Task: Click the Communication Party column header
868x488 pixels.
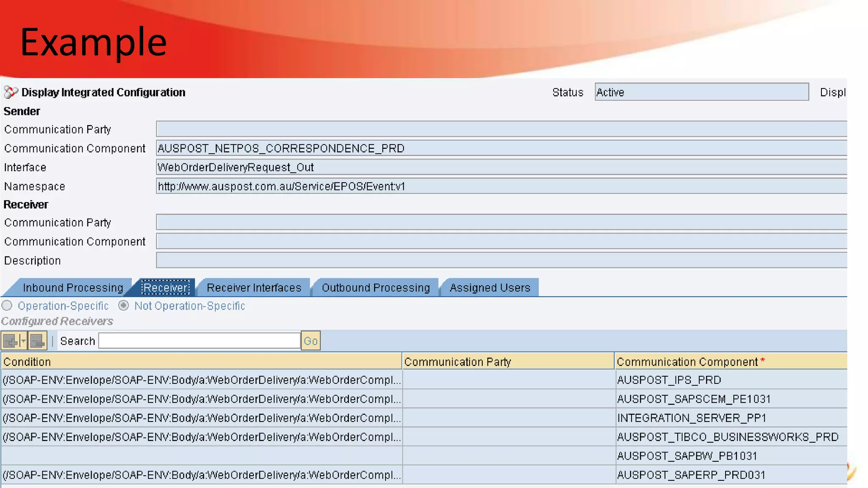Action: pyautogui.click(x=508, y=361)
